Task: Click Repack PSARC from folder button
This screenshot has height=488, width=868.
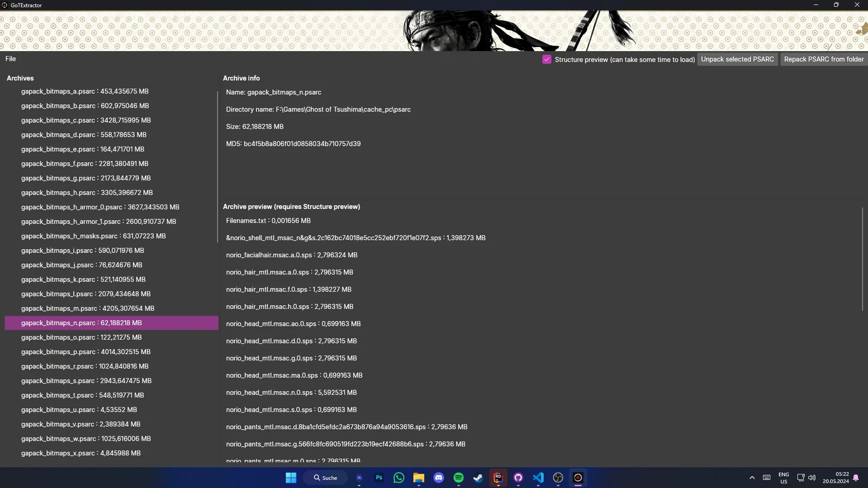Action: coord(824,59)
